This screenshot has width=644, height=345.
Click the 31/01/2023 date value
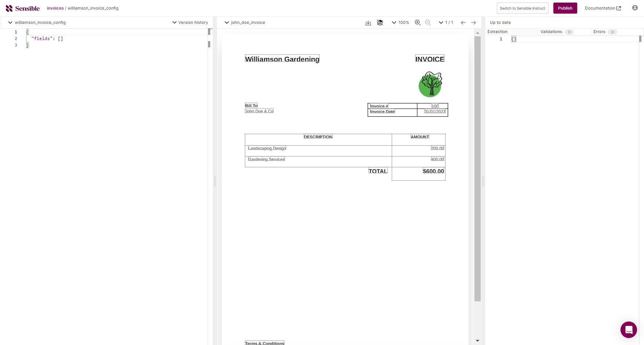pyautogui.click(x=435, y=112)
